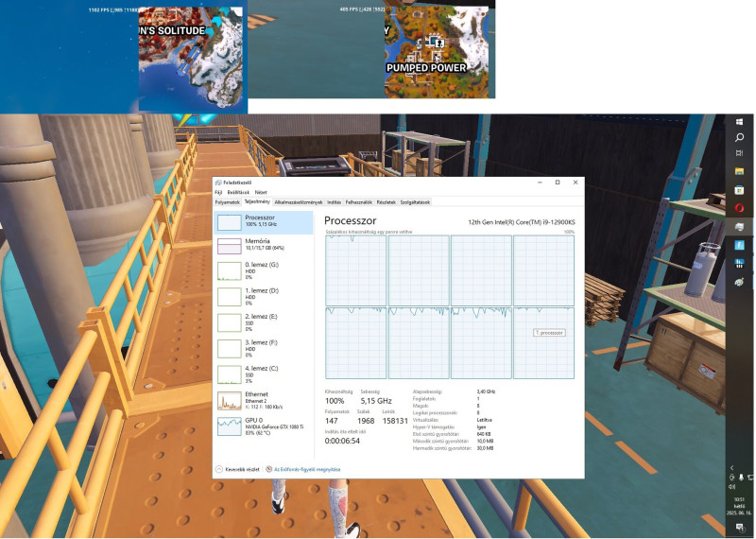Open the Fájl menu in Task Manager
756x539 pixels.
pyautogui.click(x=218, y=192)
